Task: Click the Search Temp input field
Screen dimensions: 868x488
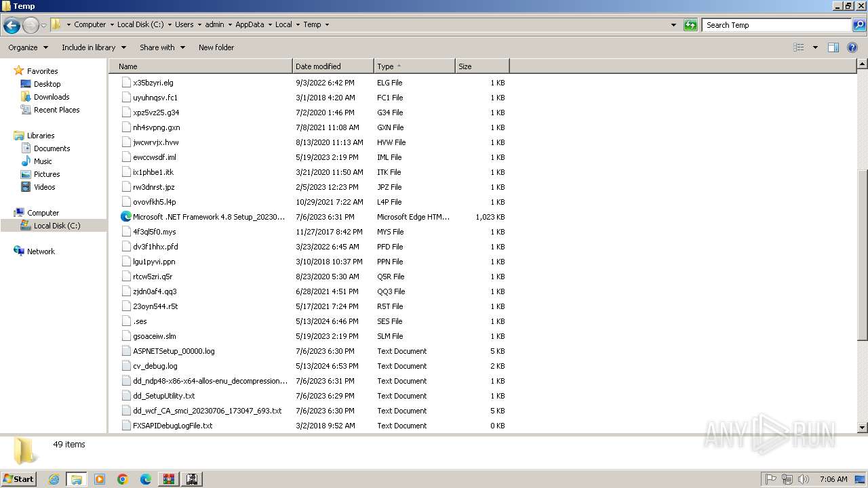Action: (776, 25)
